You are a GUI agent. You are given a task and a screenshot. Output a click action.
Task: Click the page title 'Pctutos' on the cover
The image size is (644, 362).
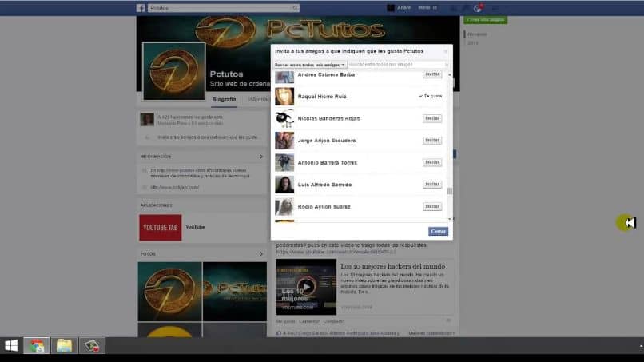click(x=226, y=74)
